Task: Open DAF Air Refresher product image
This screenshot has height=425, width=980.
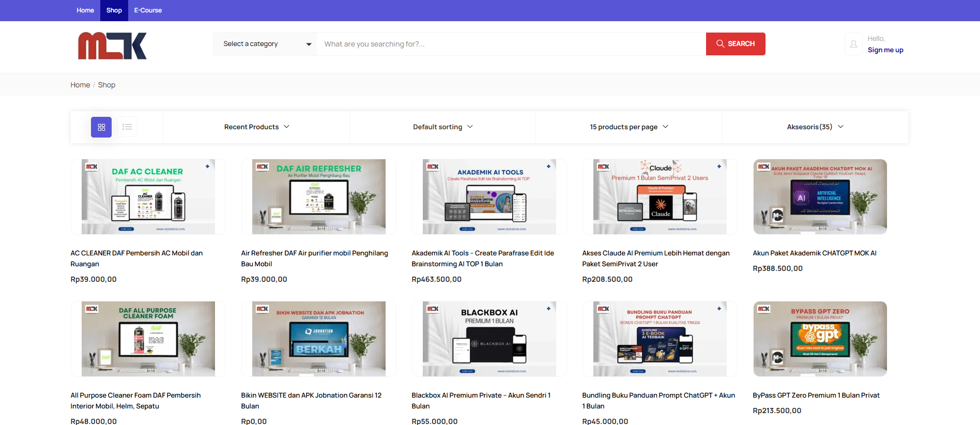Action: (319, 197)
